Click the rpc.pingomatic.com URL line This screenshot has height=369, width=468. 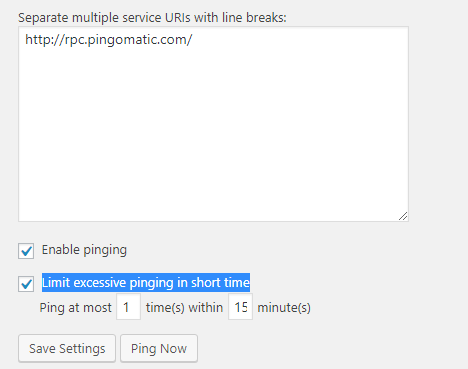point(109,40)
